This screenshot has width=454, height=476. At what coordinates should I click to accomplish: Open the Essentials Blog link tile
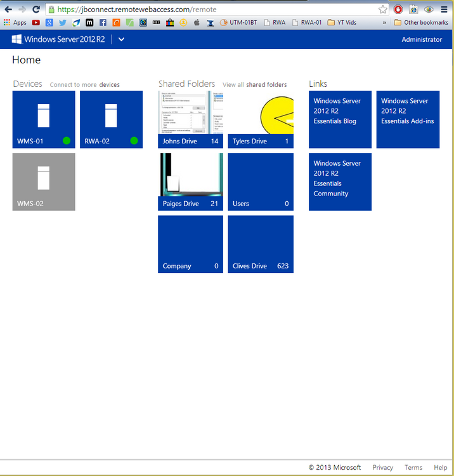point(340,119)
